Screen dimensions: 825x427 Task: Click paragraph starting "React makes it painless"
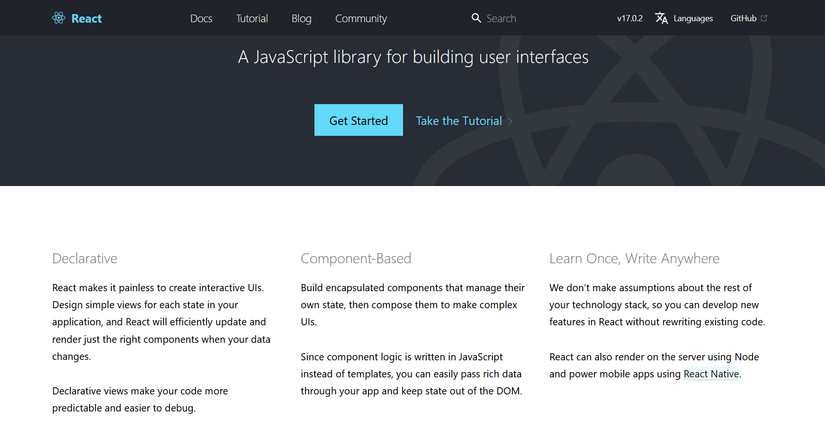pyautogui.click(x=161, y=322)
